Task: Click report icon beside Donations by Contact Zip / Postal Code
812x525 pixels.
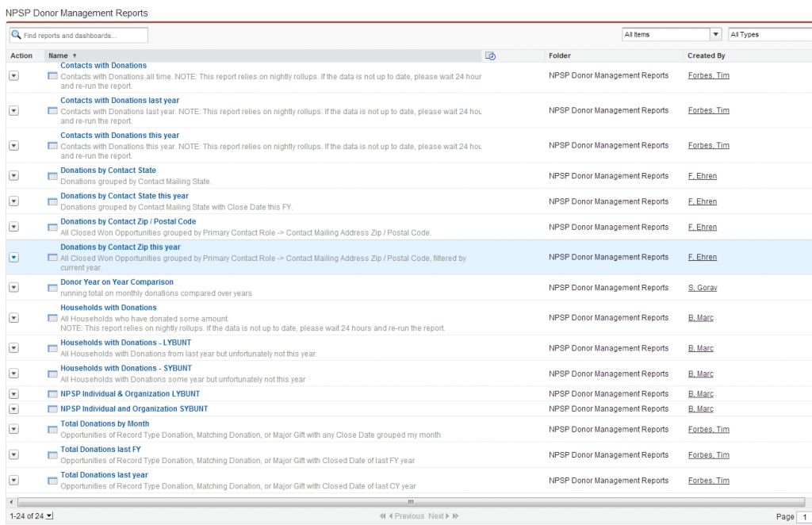Action: [52, 227]
